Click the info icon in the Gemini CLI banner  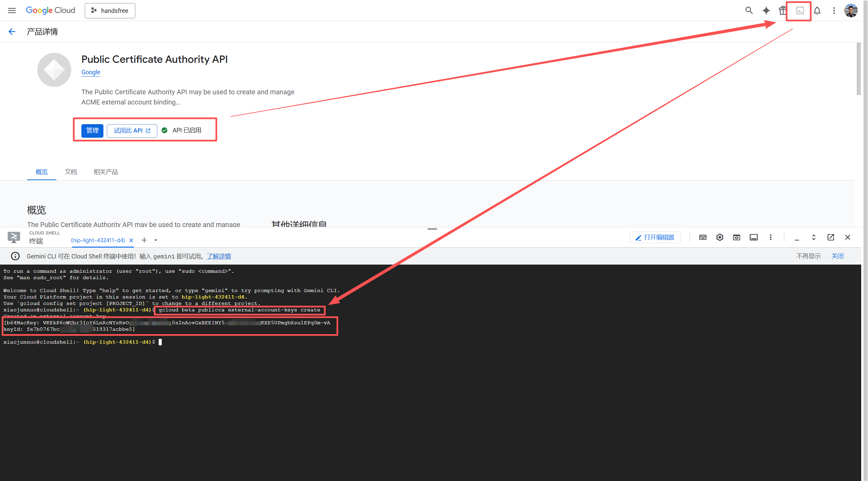[x=15, y=256]
